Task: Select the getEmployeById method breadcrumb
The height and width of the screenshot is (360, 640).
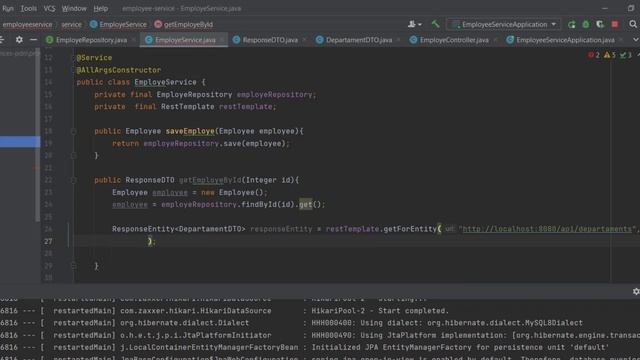Action: click(184, 24)
